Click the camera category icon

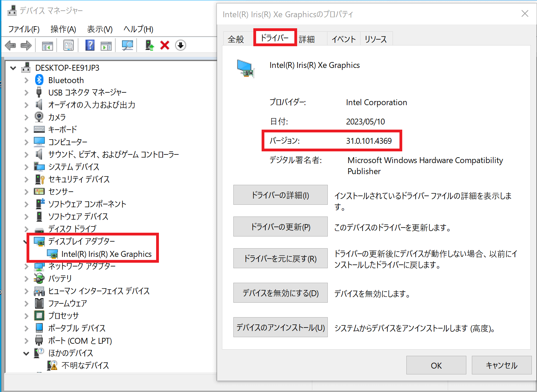(39, 117)
